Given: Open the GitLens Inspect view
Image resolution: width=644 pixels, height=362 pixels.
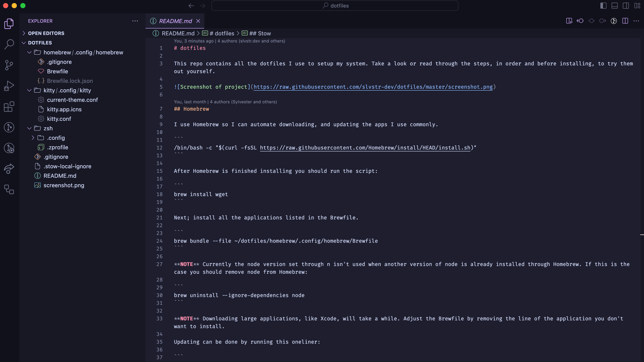Looking at the screenshot, I should [9, 148].
